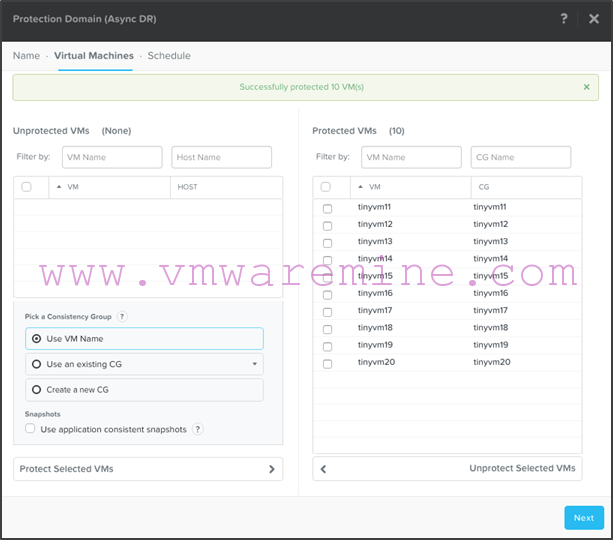
Task: Select the Use an existing CG radio
Action: 36,364
